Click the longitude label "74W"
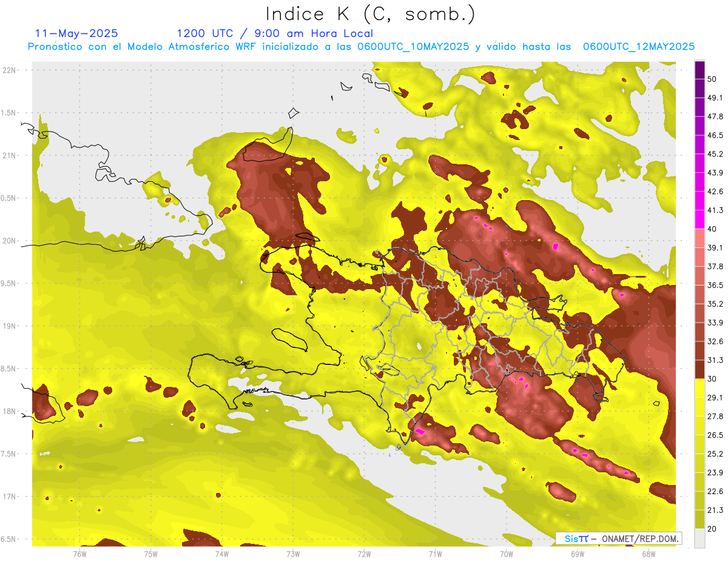The image size is (728, 562). (x=221, y=554)
